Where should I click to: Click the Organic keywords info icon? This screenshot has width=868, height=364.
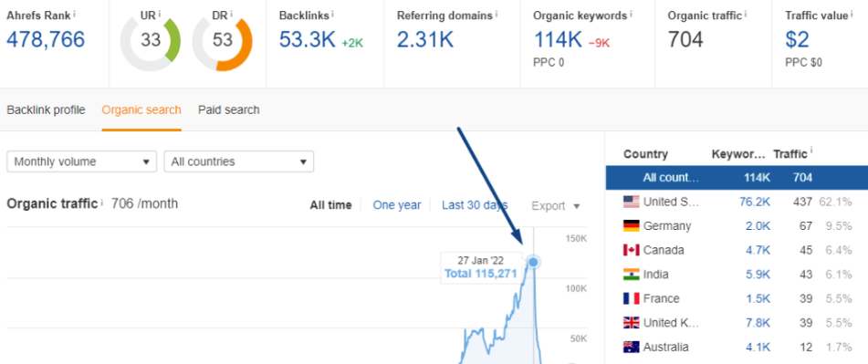click(x=631, y=14)
